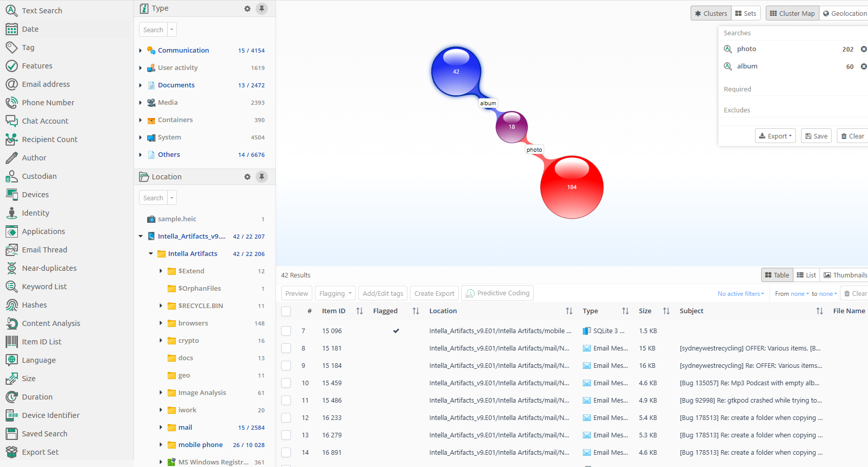Screen dimensions: 868x467
Task: Switch to the Geolocation tab
Action: (x=844, y=13)
